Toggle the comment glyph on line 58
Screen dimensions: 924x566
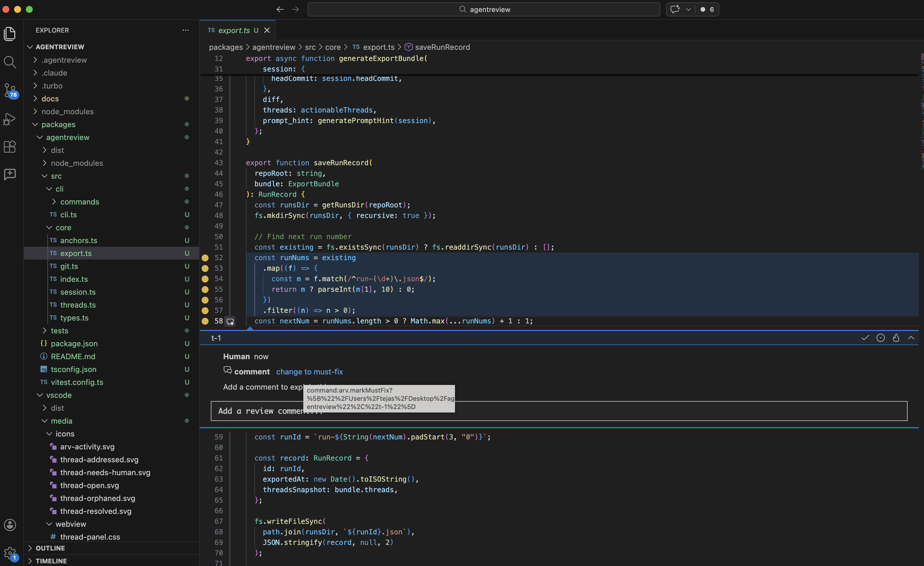click(230, 321)
